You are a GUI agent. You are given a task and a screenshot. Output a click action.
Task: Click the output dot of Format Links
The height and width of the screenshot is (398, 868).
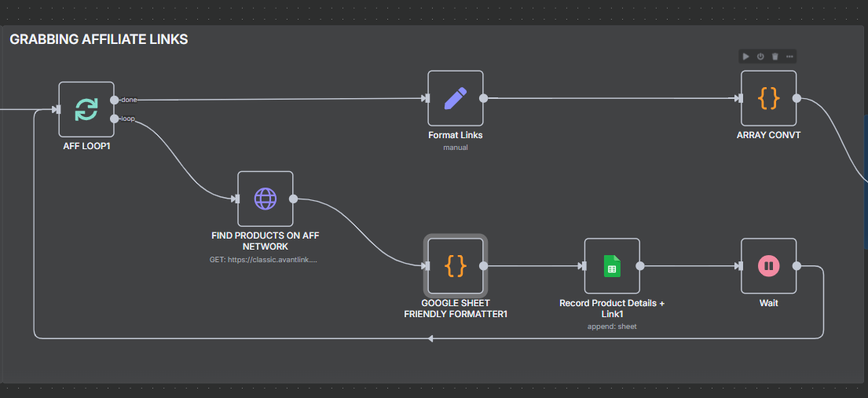483,98
